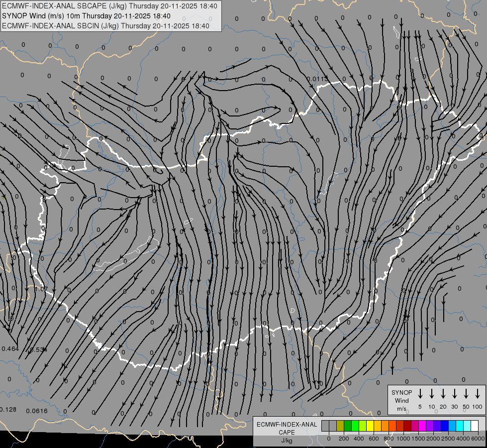Viewport: 487px width, 448px height.
Task: Click the 100 m/s wind arrow in legend
Action: pos(478,394)
